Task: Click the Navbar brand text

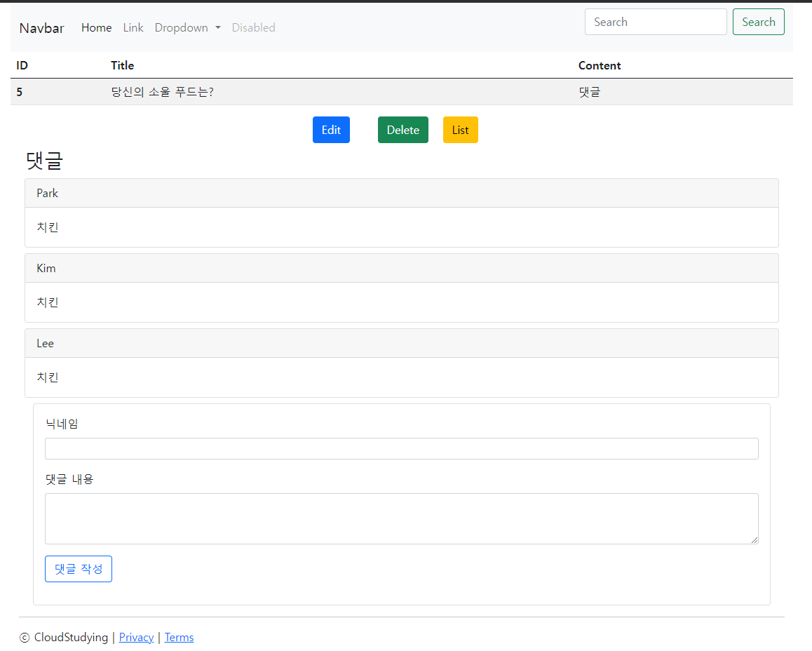Action: [x=41, y=28]
